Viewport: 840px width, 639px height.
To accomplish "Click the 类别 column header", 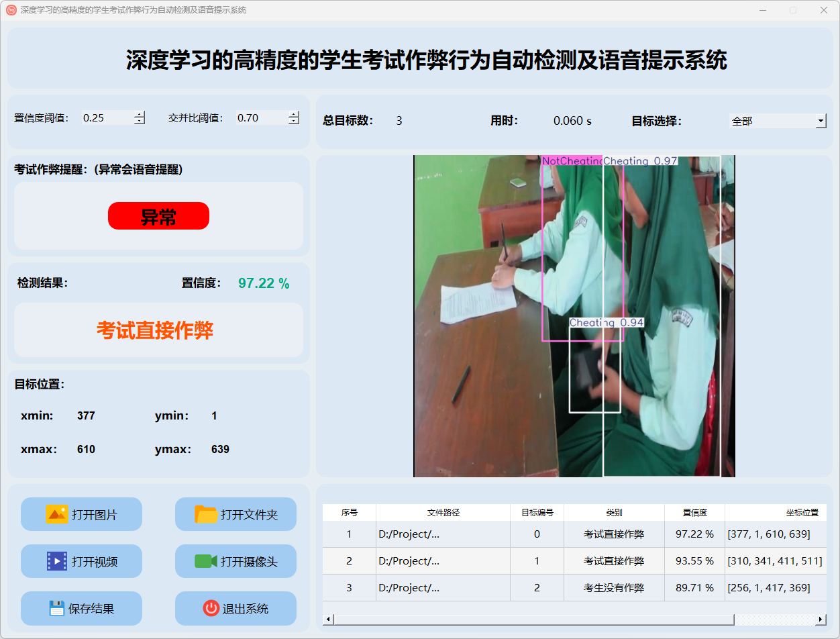I will pos(614,512).
